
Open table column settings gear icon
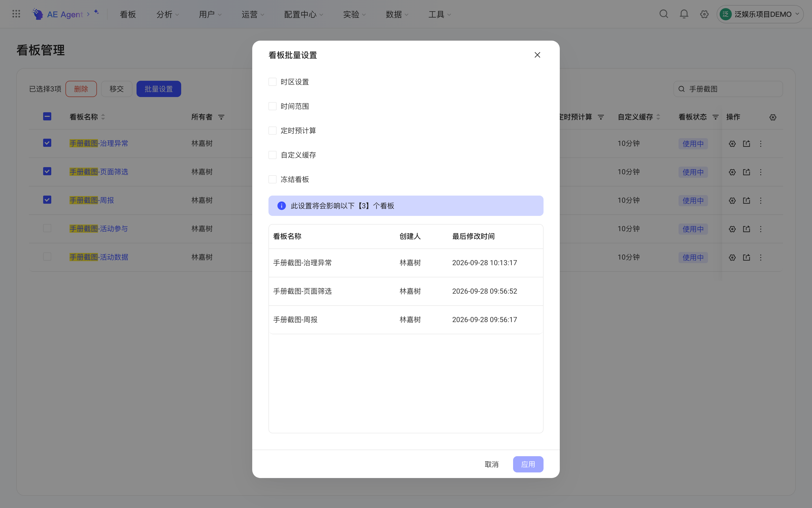(773, 117)
